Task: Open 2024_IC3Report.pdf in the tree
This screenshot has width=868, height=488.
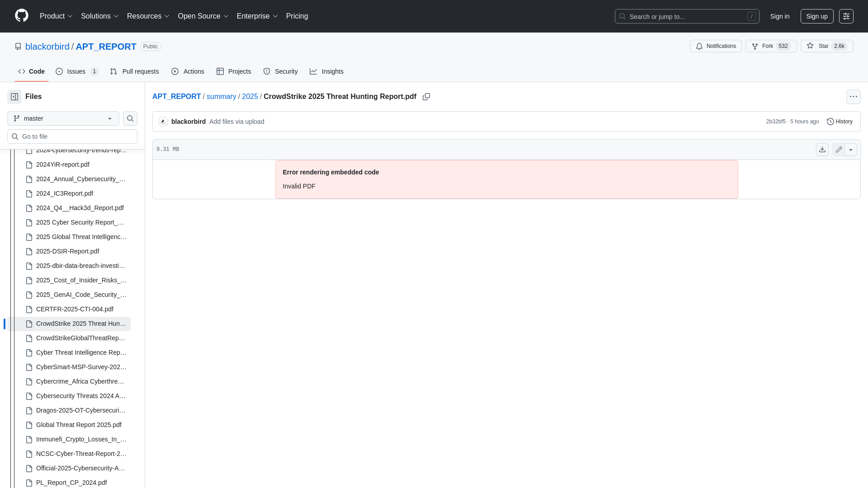Action: point(65,193)
